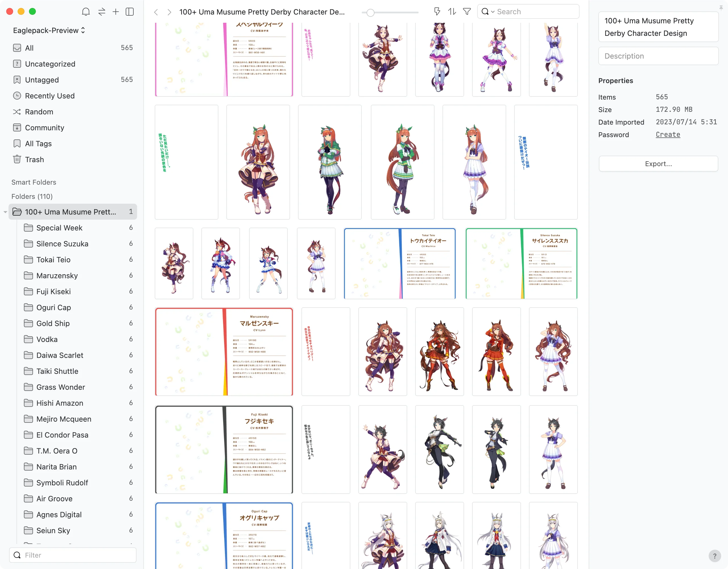The width and height of the screenshot is (728, 569).
Task: Click the folder Filter field
Action: tap(73, 555)
